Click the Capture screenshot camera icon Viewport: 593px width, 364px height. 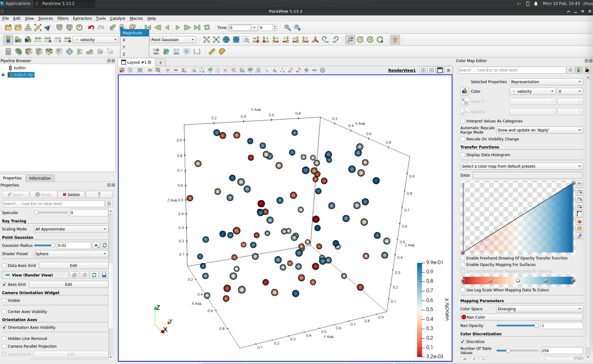point(140,70)
